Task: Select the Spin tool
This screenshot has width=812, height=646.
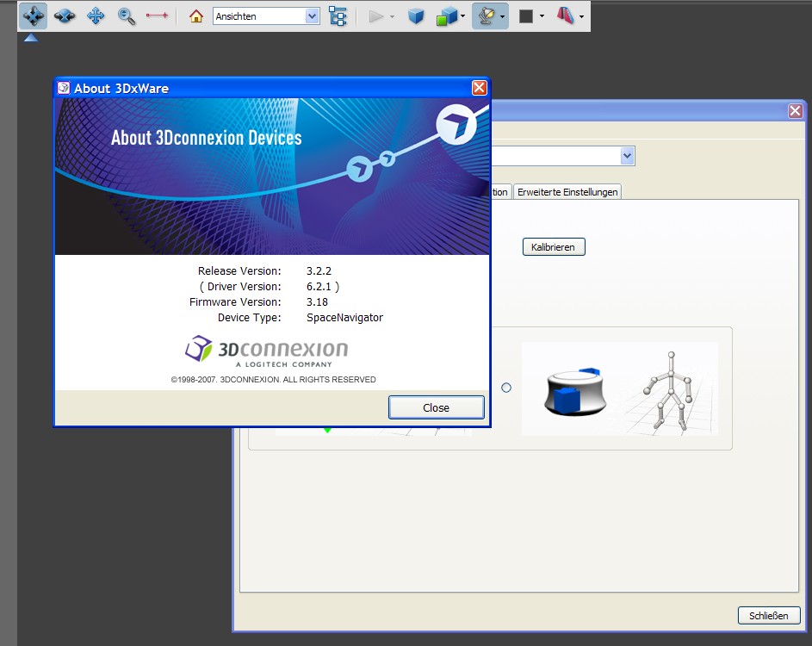Action: coord(65,16)
